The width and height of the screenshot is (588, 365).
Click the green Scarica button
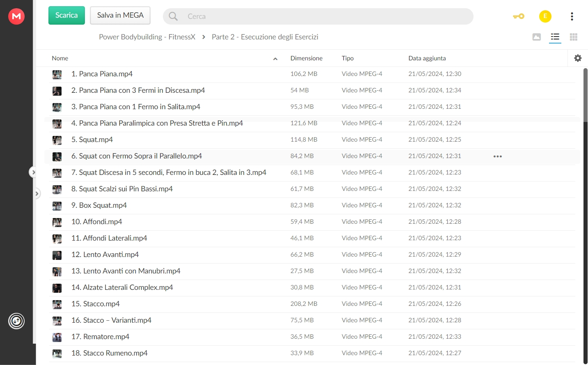66,16
